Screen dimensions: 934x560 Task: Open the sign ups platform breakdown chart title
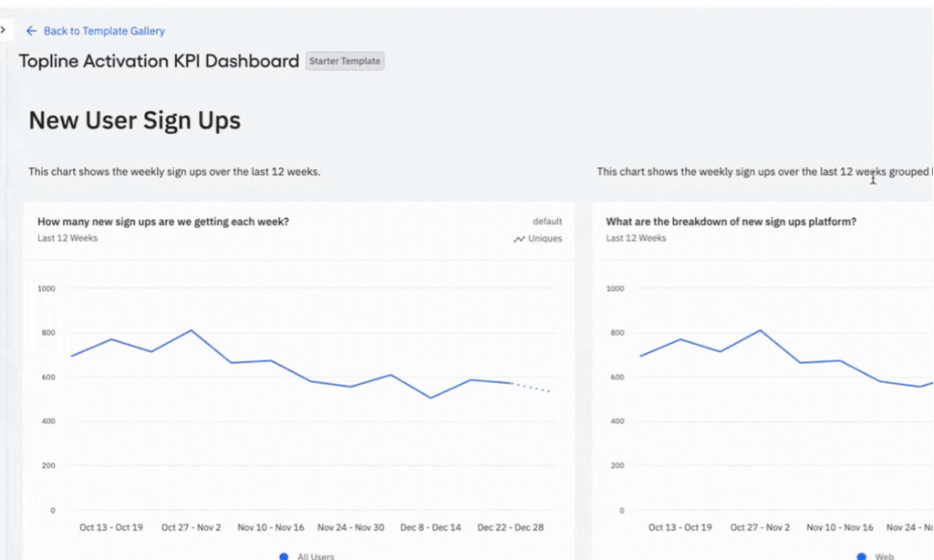click(x=731, y=221)
